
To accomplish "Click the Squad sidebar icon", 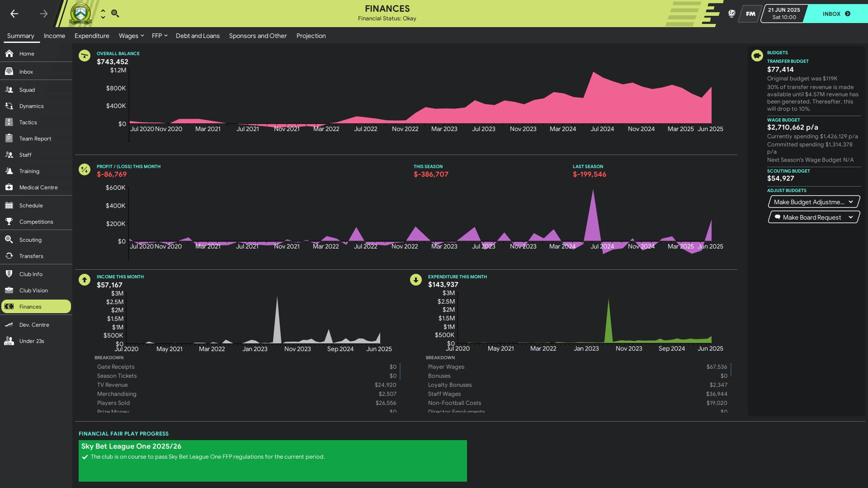I will coord(9,89).
